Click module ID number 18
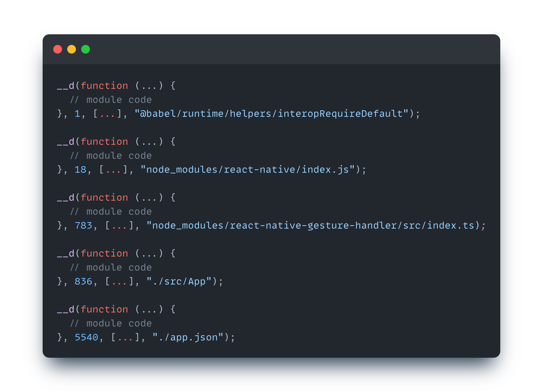543x392 pixels. pyautogui.click(x=80, y=170)
